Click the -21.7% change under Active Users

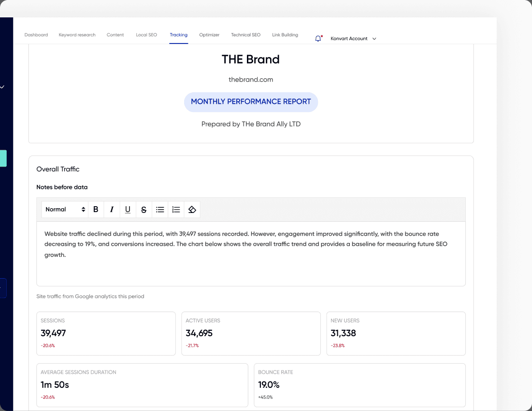point(192,345)
